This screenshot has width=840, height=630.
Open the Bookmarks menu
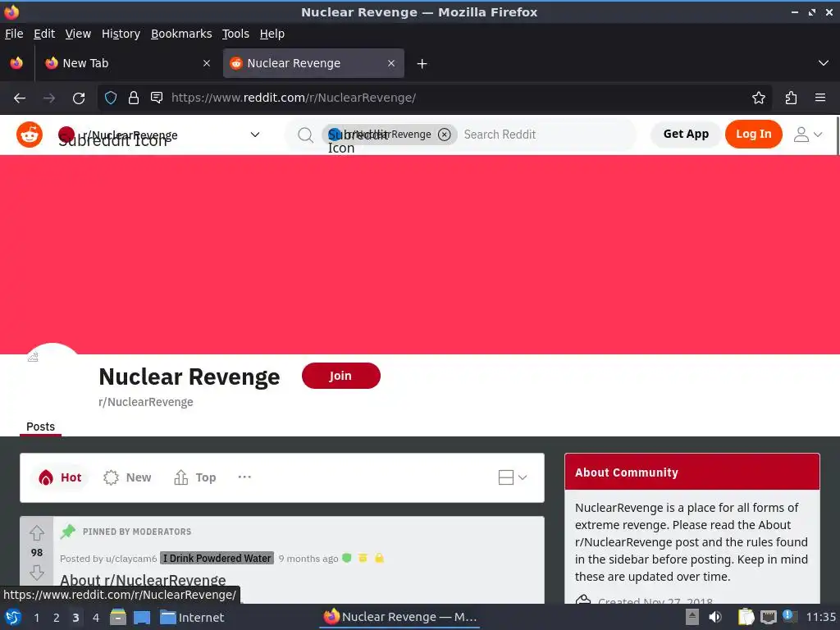click(x=181, y=34)
